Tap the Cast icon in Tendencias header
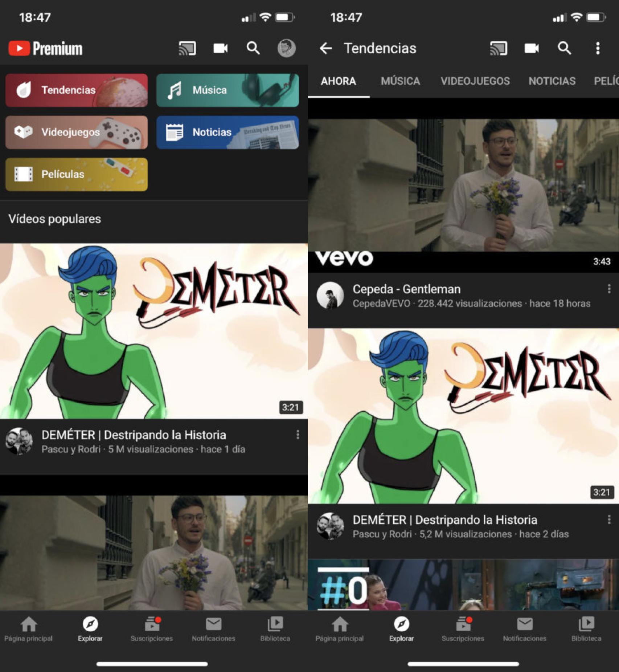Viewport: 619px width, 672px height. click(498, 48)
